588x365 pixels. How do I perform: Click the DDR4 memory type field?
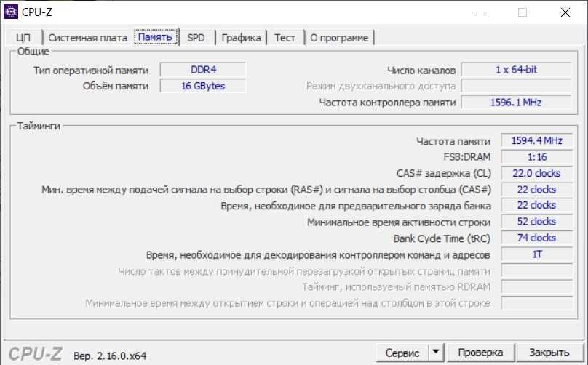pos(203,70)
